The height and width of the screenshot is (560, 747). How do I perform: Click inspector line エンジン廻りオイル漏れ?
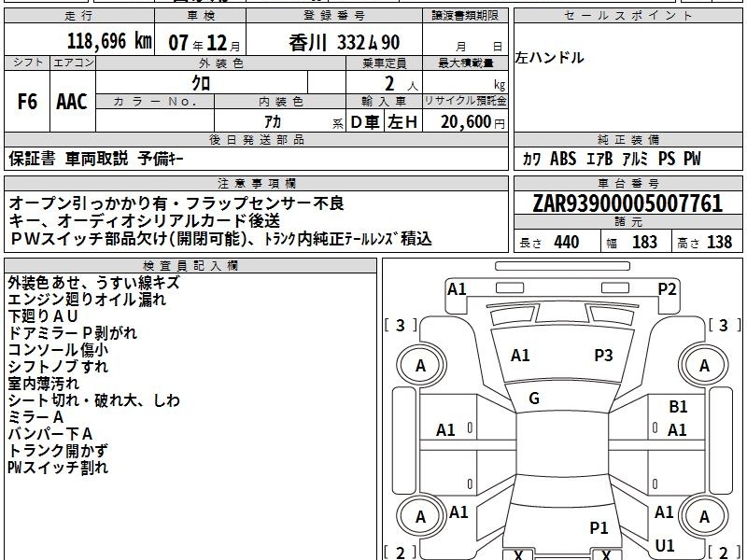tap(87, 300)
